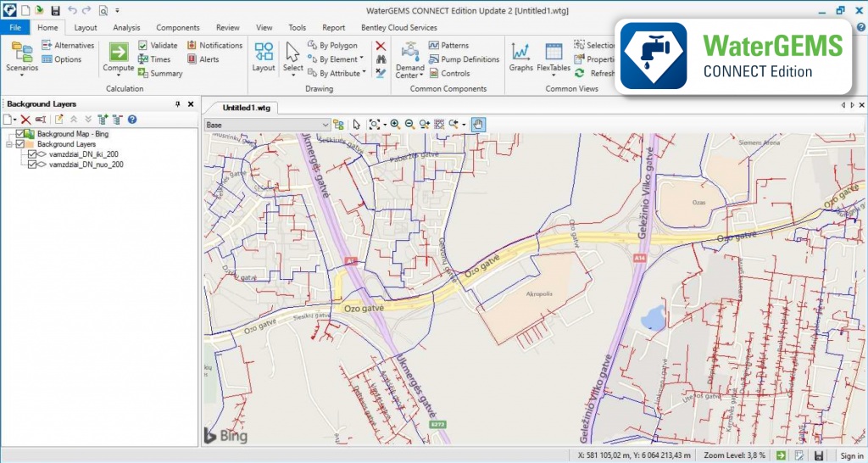Click the Compute green arrow icon
868x463 pixels.
tap(118, 51)
